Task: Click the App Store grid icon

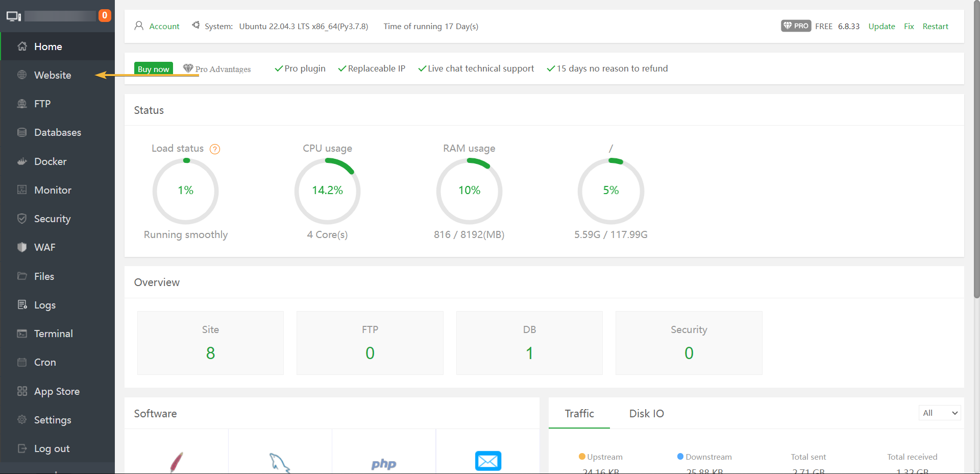Action: (22, 391)
